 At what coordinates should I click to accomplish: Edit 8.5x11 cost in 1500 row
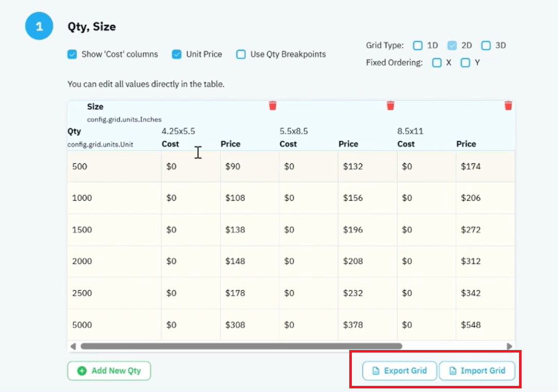point(426,230)
